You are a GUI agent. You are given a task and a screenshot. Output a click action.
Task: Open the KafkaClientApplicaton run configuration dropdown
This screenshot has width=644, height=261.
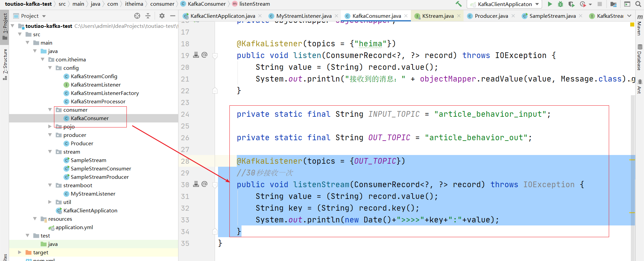[x=504, y=4]
